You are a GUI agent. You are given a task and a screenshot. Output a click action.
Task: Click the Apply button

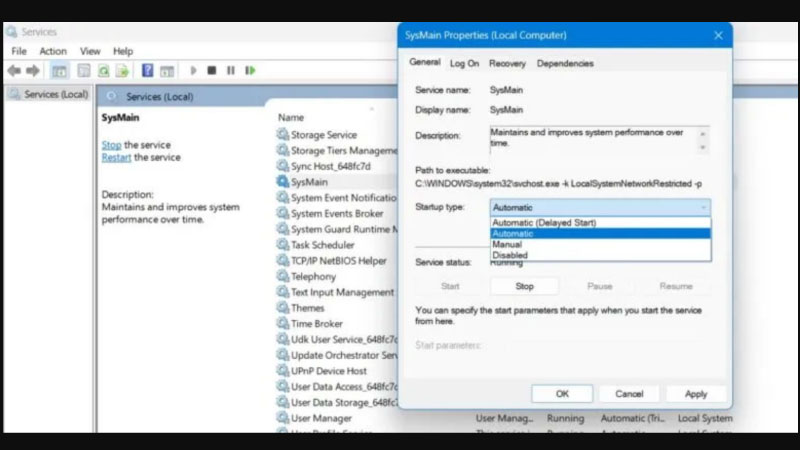click(696, 394)
